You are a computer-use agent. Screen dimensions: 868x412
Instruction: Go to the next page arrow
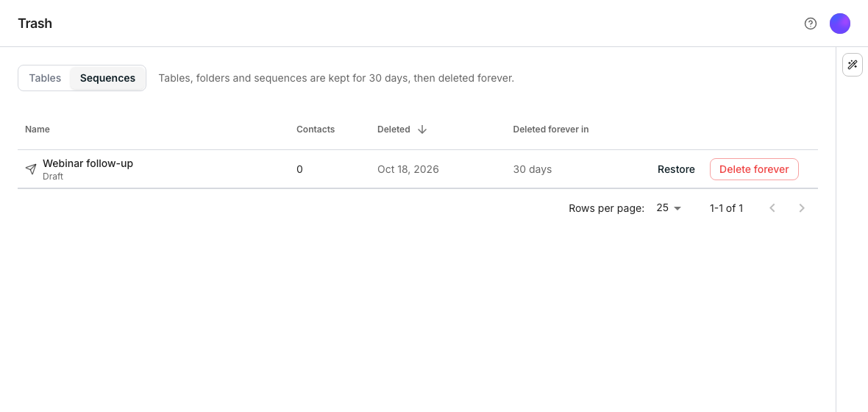[x=802, y=208]
